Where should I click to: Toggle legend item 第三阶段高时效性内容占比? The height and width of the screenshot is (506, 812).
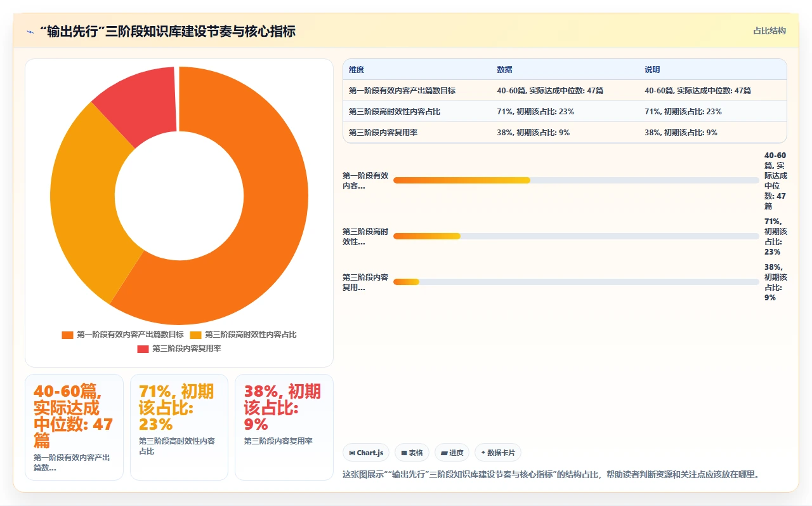(x=244, y=335)
